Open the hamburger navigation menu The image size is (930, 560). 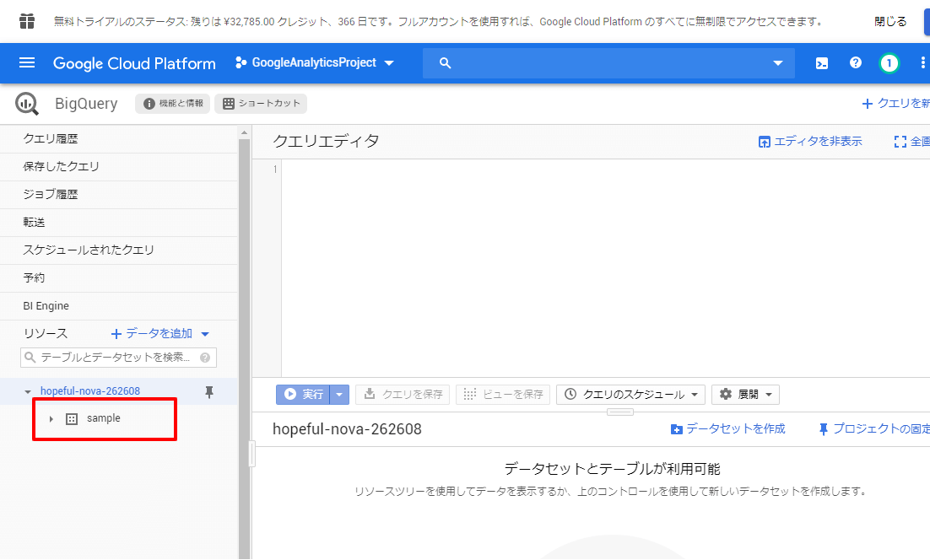coord(27,63)
